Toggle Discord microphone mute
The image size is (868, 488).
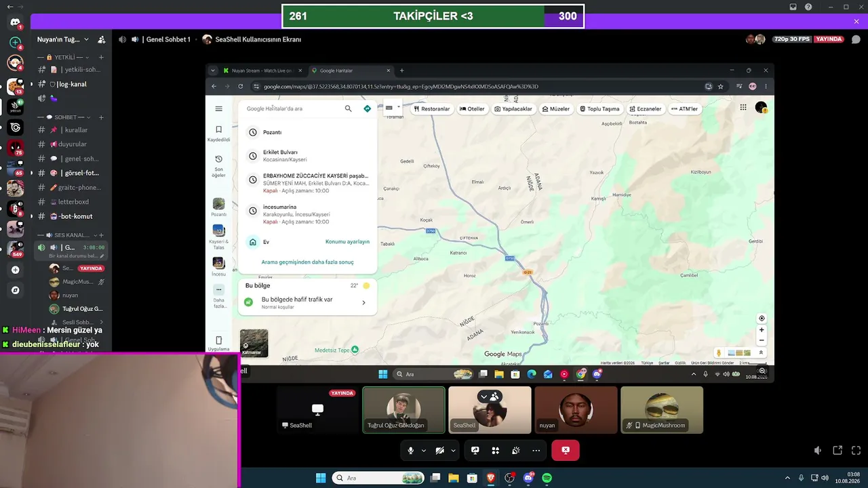410,450
